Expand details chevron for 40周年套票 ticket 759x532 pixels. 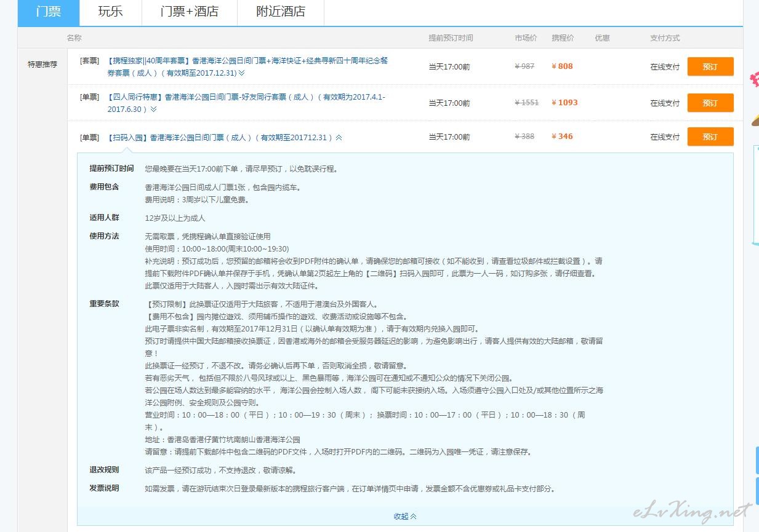[242, 73]
